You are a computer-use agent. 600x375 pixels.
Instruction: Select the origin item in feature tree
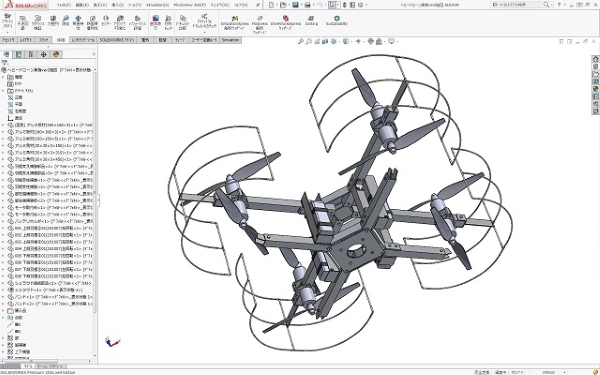click(15, 118)
